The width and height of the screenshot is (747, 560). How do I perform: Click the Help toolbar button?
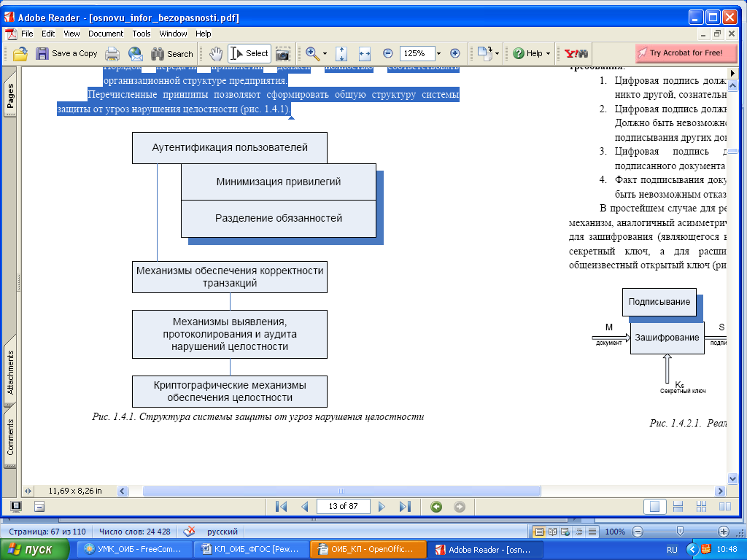[x=528, y=53]
